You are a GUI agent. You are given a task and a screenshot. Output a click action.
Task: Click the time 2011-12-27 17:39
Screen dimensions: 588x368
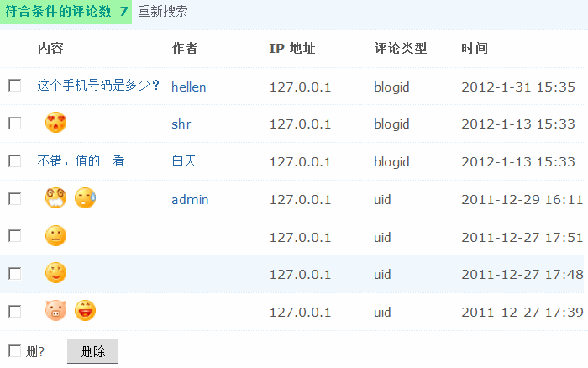(522, 312)
